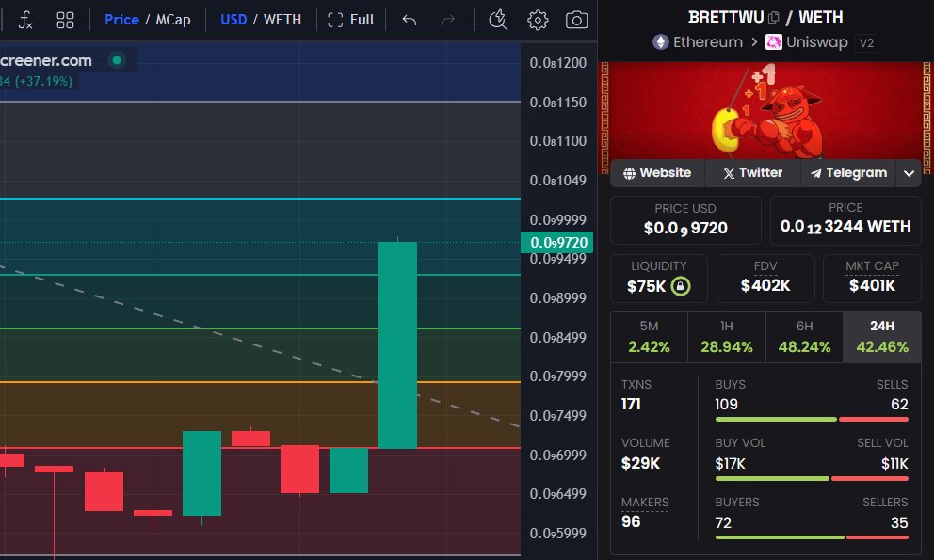Open the chart in Full screen

pyautogui.click(x=351, y=20)
